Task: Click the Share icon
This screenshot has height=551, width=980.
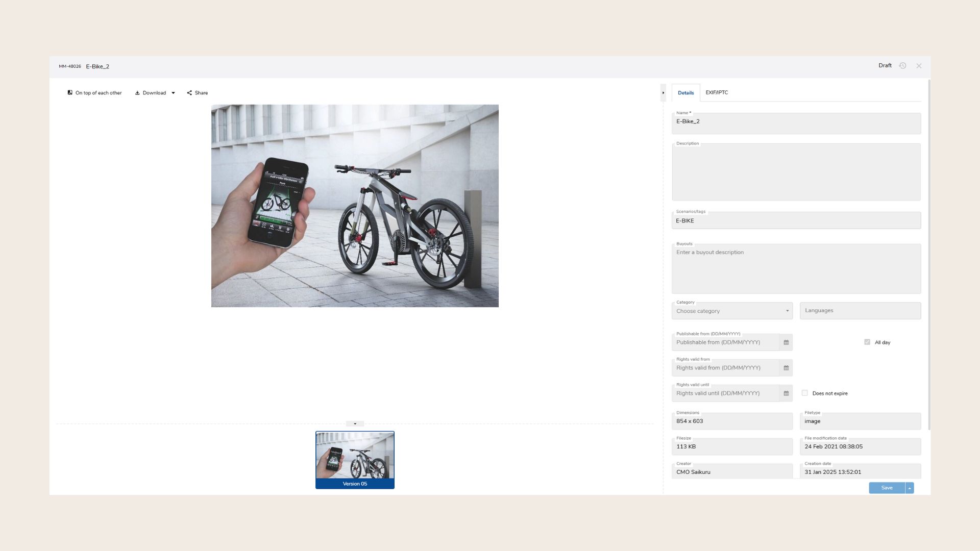Action: [x=189, y=93]
